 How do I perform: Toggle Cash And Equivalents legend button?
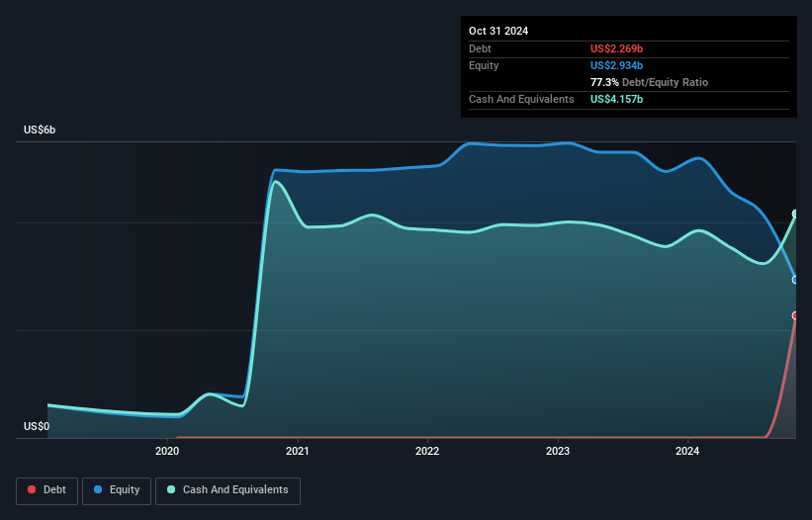[227, 490]
